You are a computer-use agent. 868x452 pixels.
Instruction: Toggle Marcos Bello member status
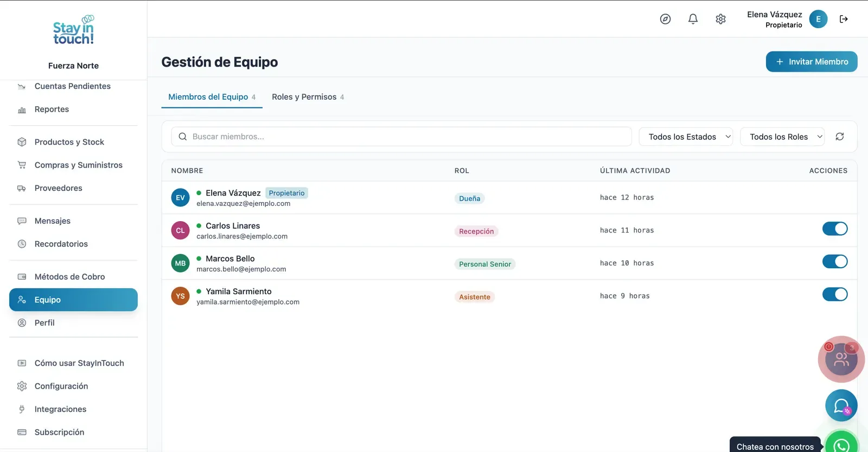pyautogui.click(x=835, y=261)
